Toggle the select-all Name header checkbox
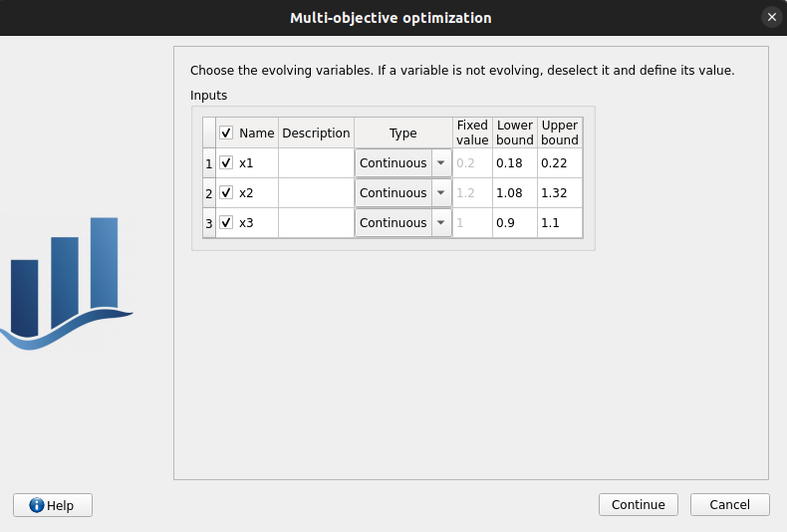 (x=226, y=133)
